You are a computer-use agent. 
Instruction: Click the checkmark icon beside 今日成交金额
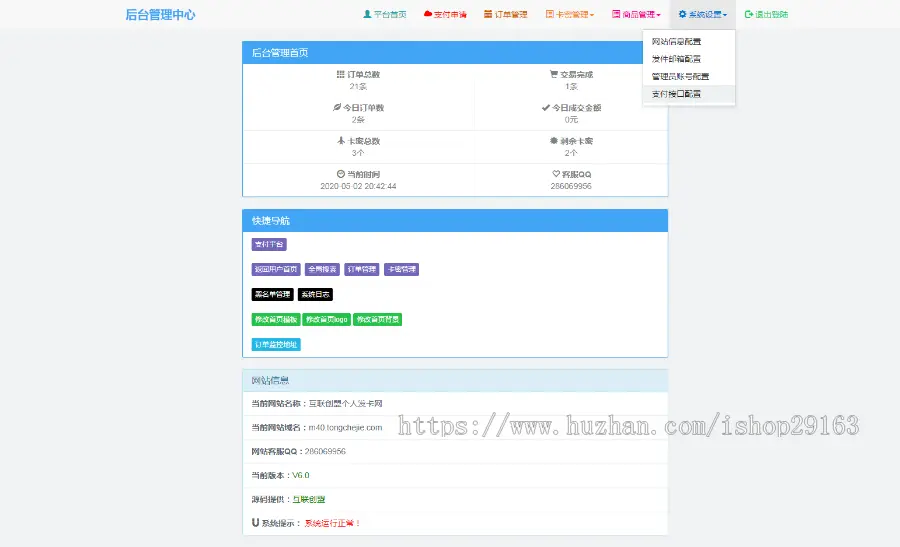point(545,107)
